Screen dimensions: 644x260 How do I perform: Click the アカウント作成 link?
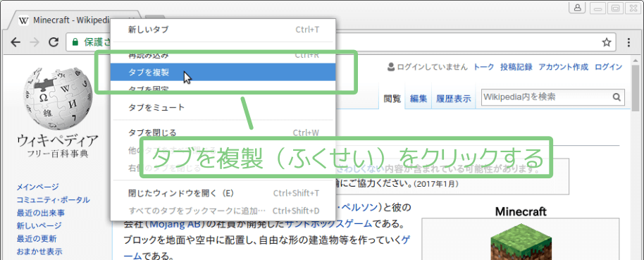click(563, 67)
